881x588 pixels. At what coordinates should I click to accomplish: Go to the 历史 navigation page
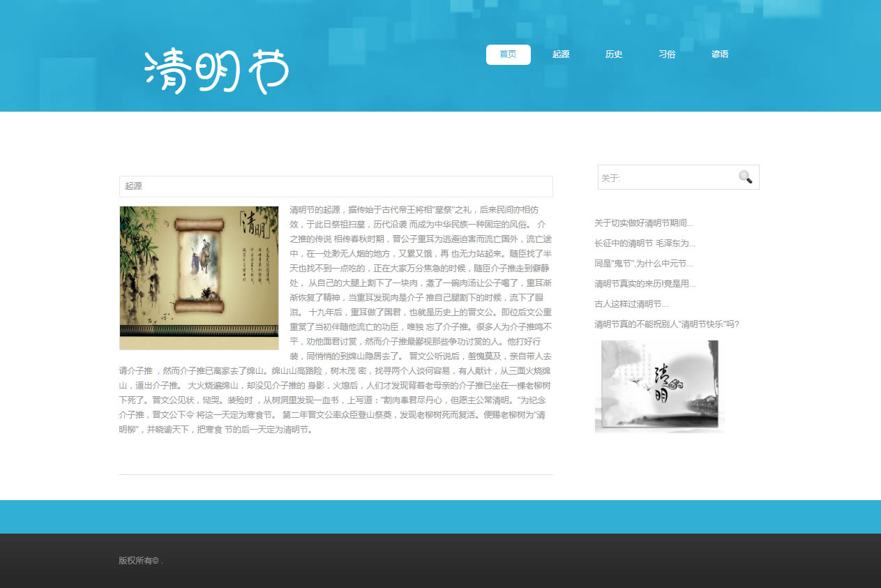[614, 54]
